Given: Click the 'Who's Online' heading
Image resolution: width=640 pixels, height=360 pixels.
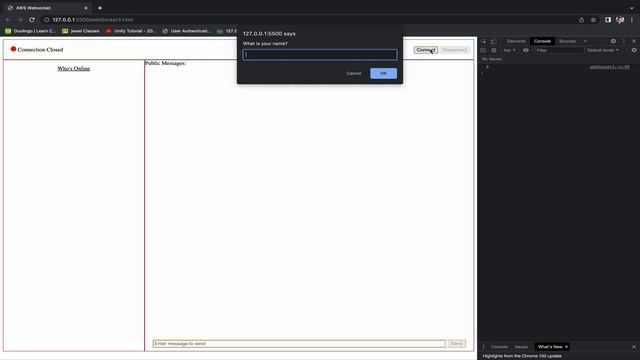Looking at the screenshot, I should 73,69.
